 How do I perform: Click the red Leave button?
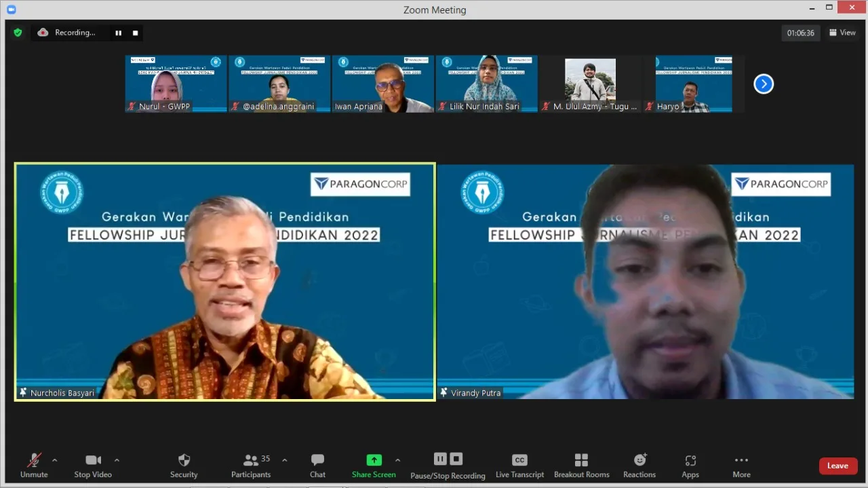click(x=837, y=466)
